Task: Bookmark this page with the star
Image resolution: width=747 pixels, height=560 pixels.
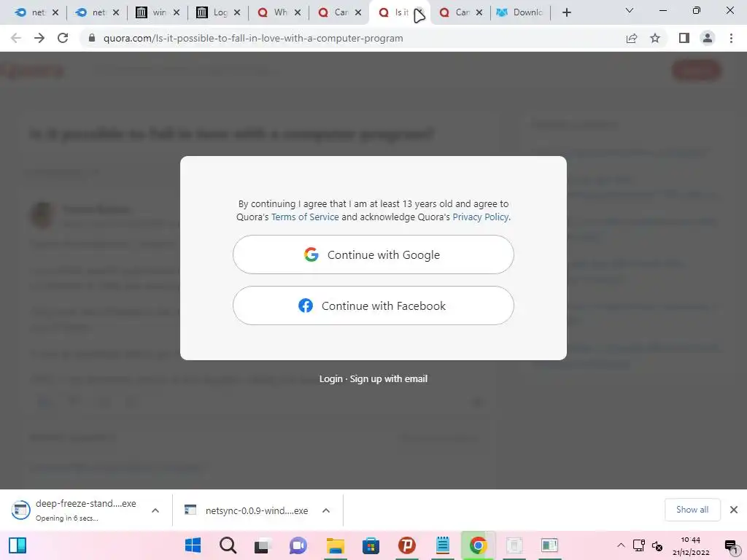Action: pos(655,38)
